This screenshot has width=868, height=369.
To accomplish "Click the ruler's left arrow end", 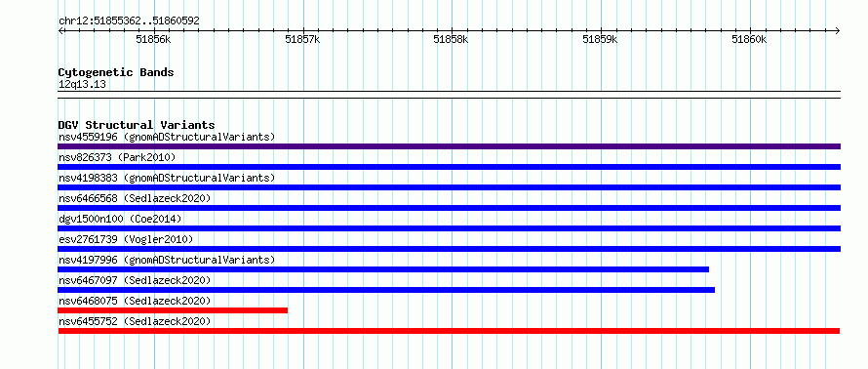I will point(60,30).
